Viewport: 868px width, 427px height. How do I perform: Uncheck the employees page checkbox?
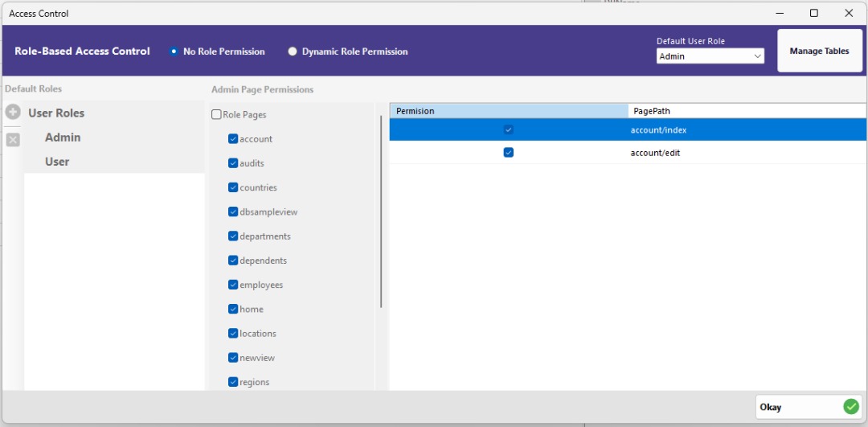pos(233,285)
